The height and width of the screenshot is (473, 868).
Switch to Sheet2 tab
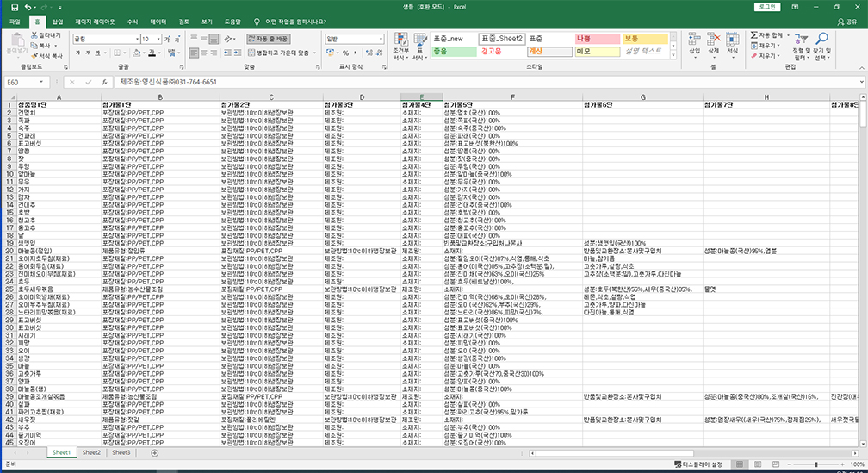pos(91,452)
